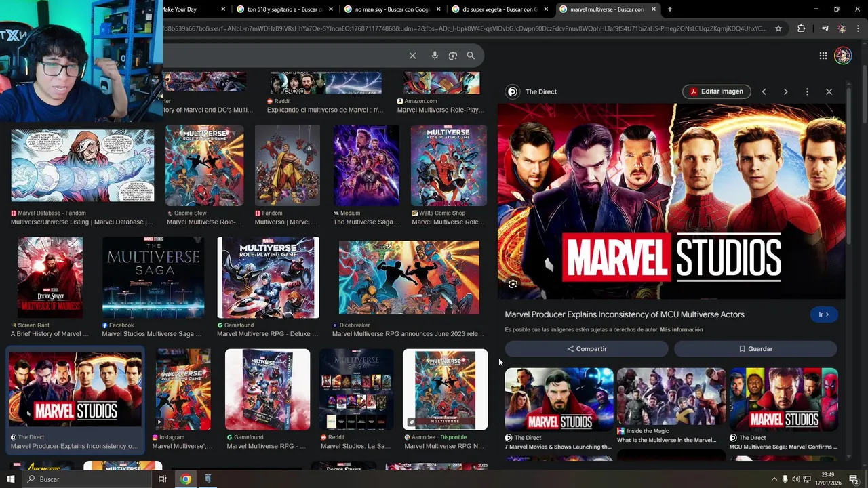Open Reddit Marvel Studios La Saga image
Screen dimensions: 868x488
(356, 390)
